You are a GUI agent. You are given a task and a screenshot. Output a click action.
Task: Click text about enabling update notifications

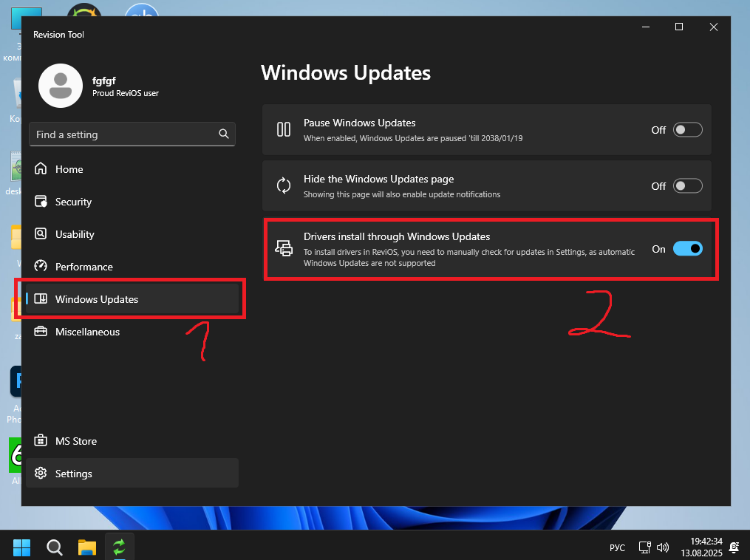pyautogui.click(x=402, y=194)
